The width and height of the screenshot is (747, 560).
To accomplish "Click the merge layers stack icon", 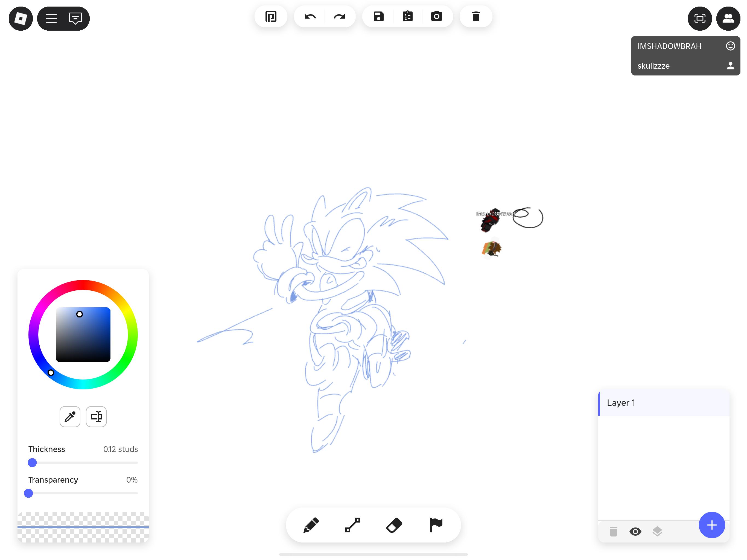I will [x=657, y=532].
